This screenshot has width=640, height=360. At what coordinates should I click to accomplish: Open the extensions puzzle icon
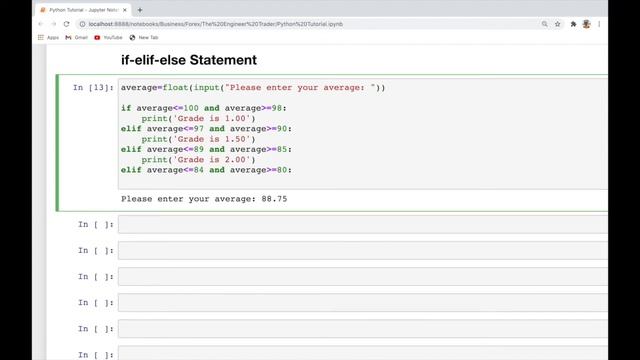573,24
